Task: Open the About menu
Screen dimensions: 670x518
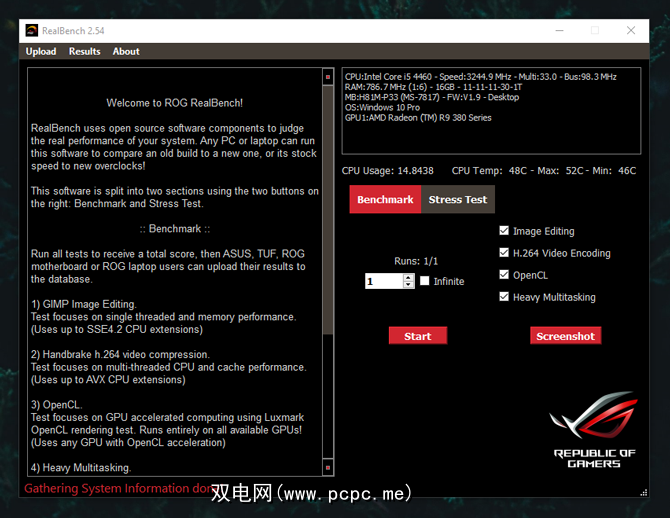Action: [x=126, y=51]
